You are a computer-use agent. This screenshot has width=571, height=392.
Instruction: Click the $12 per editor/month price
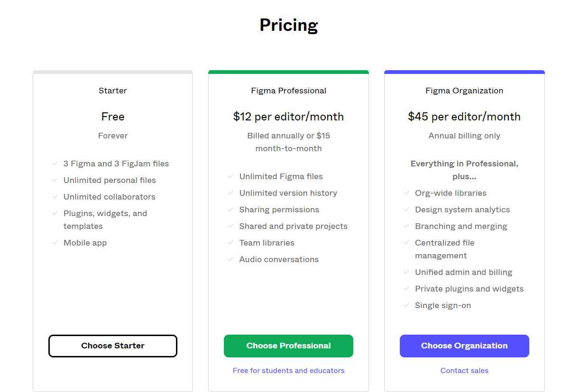[288, 117]
